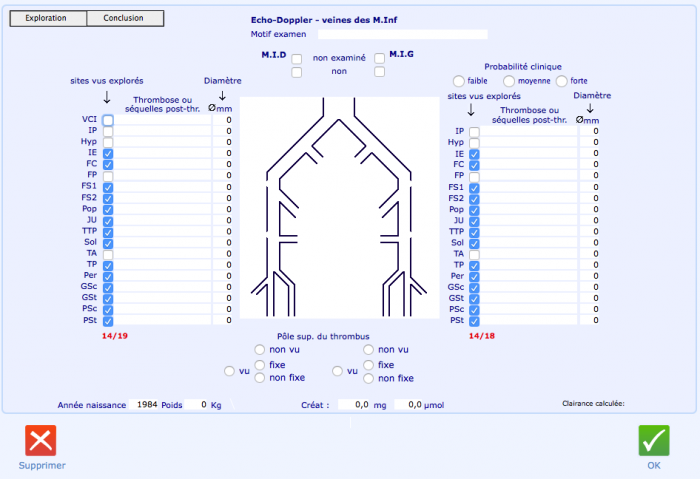Click the vein diagram of lower limbs

[340, 208]
